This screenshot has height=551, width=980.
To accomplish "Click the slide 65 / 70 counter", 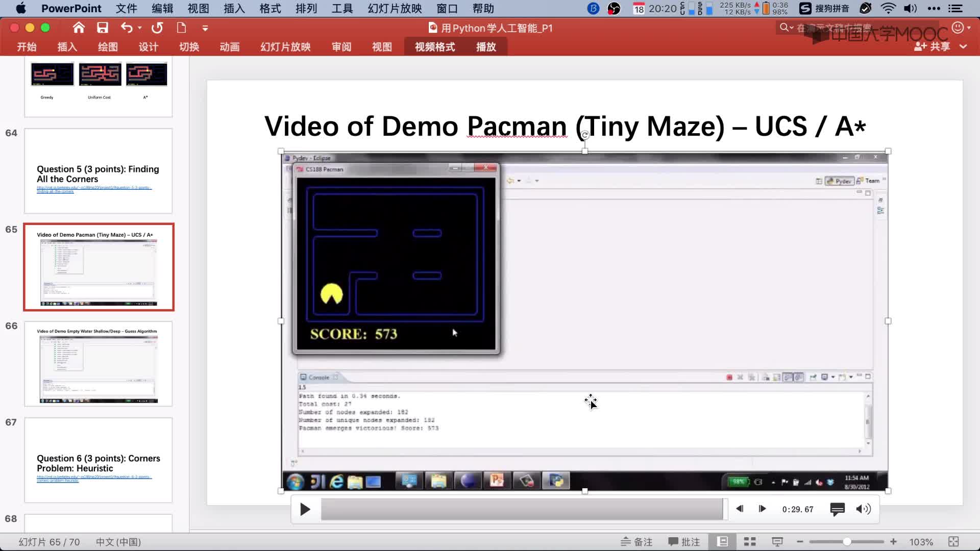I will pyautogui.click(x=49, y=542).
